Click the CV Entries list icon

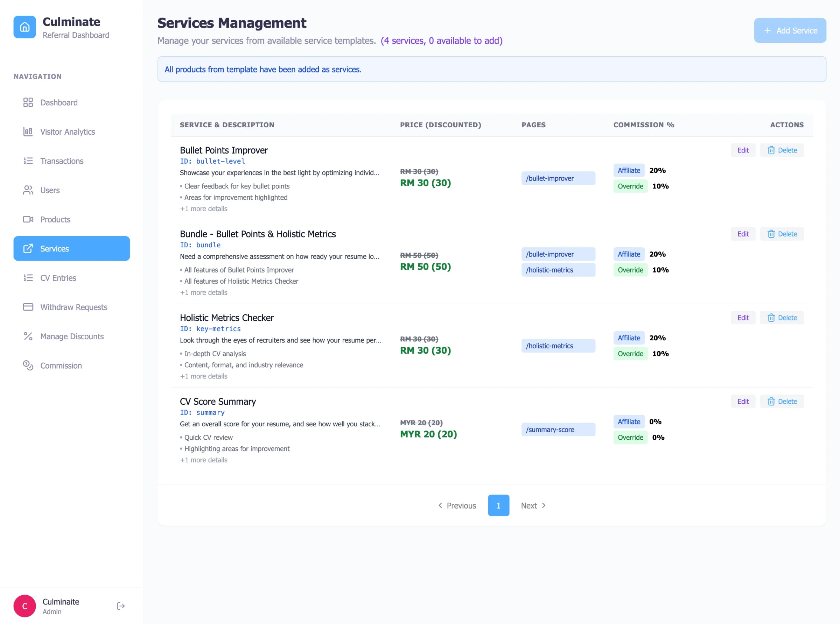tap(28, 278)
